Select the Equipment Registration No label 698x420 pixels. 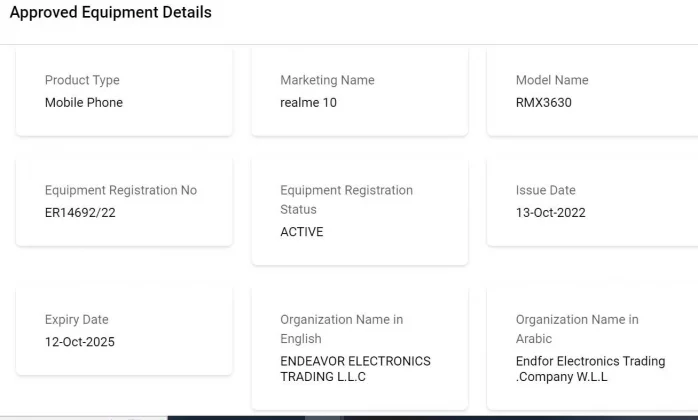[x=121, y=190]
